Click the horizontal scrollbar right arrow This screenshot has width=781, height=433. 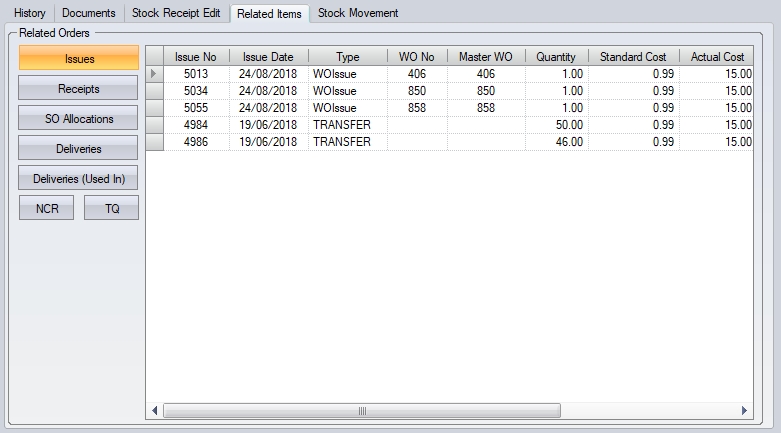744,411
